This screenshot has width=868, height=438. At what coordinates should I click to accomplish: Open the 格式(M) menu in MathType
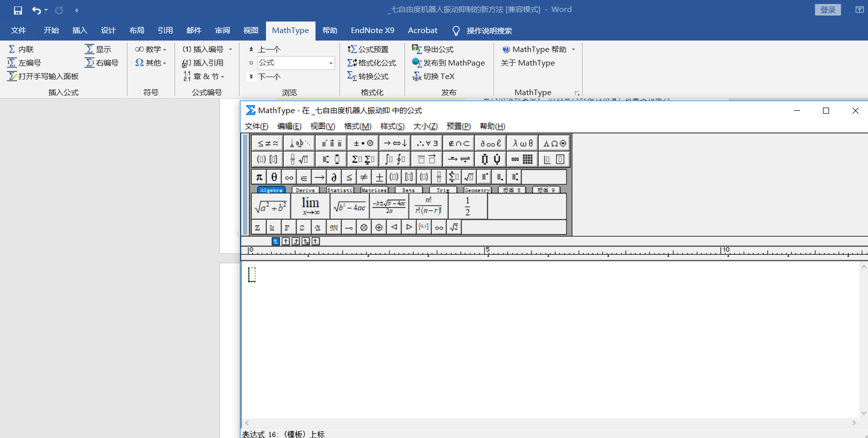click(x=357, y=126)
